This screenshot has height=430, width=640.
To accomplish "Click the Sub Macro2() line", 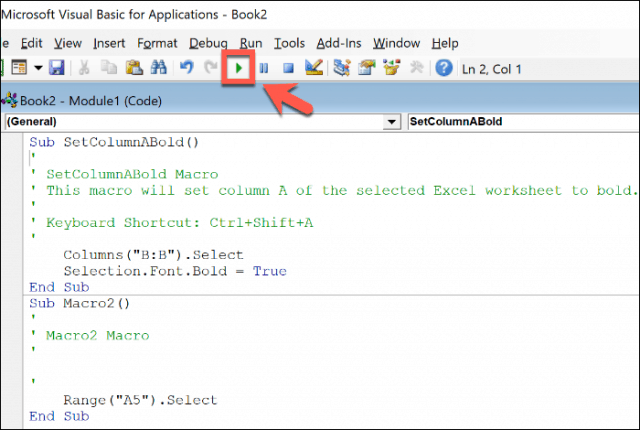I will pyautogui.click(x=79, y=303).
